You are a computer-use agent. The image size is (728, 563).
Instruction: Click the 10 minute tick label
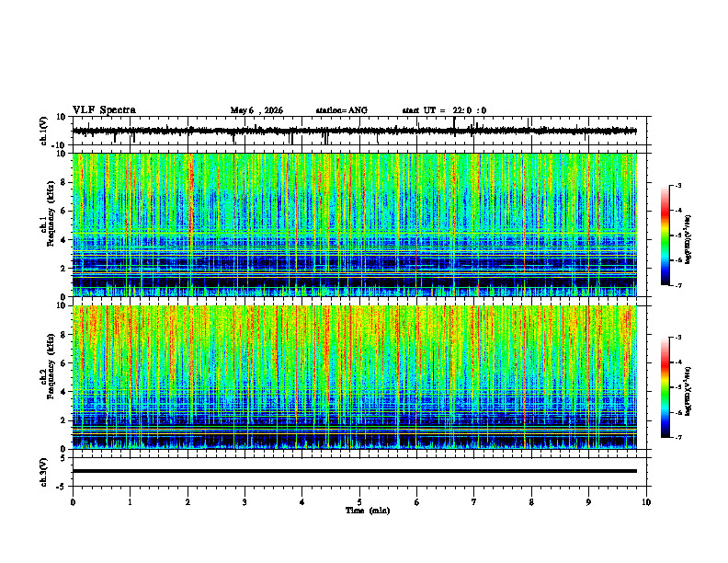click(x=646, y=502)
